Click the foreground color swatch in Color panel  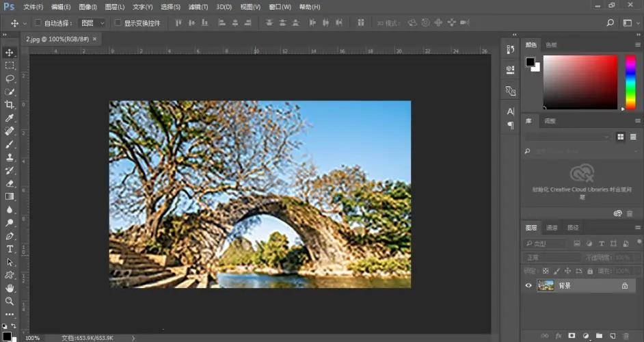pos(530,62)
